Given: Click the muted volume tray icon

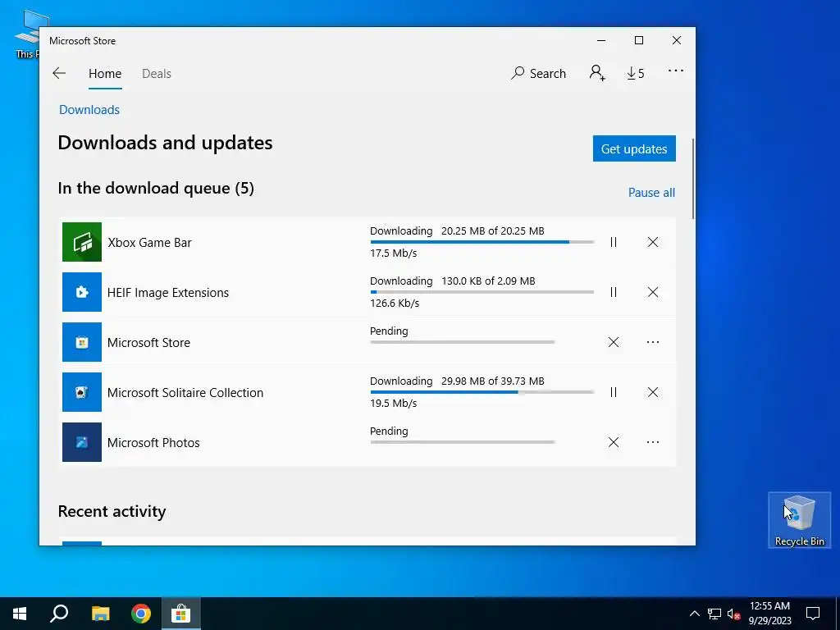Looking at the screenshot, I should click(x=733, y=614).
